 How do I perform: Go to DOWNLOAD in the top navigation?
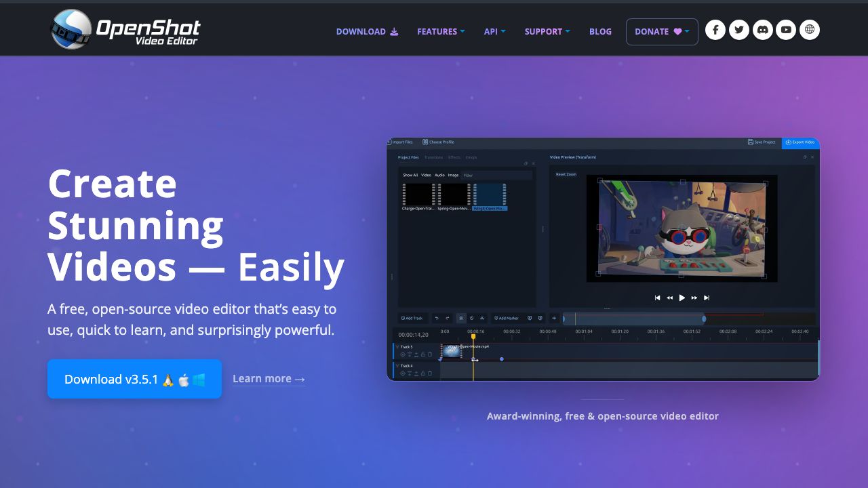(367, 31)
